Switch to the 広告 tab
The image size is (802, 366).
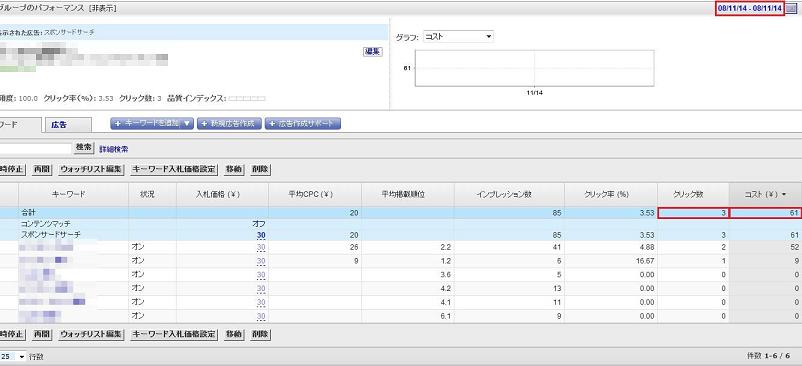tap(68, 125)
